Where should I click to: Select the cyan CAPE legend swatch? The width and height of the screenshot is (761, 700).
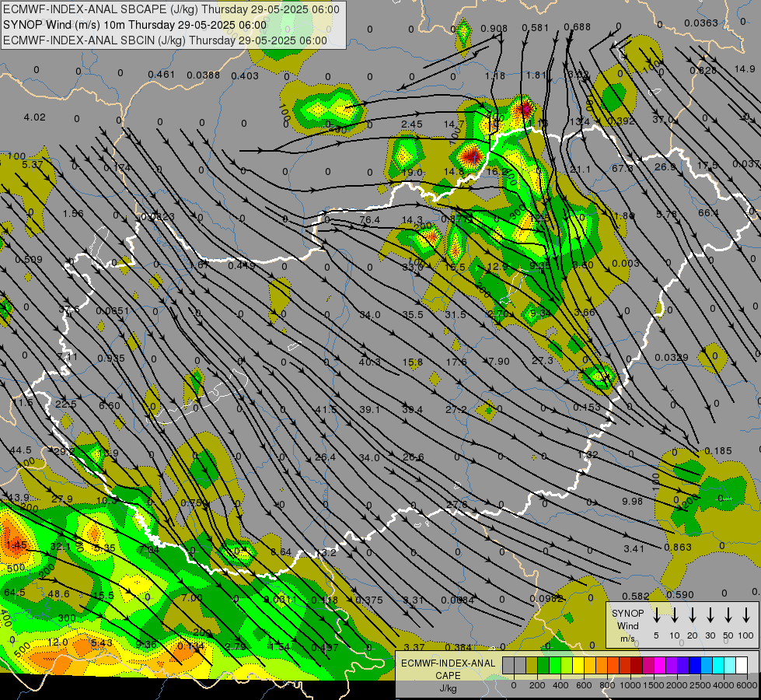click(717, 666)
